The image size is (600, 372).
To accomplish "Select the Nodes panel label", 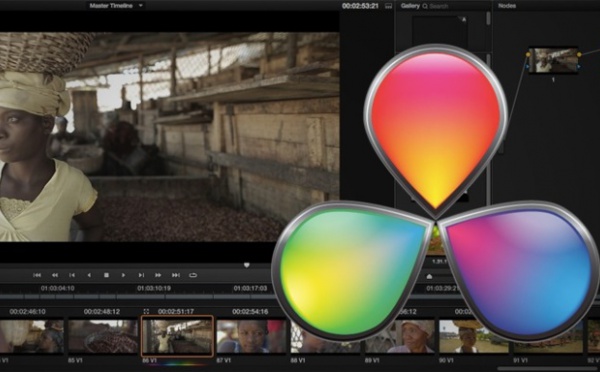I will [x=507, y=6].
